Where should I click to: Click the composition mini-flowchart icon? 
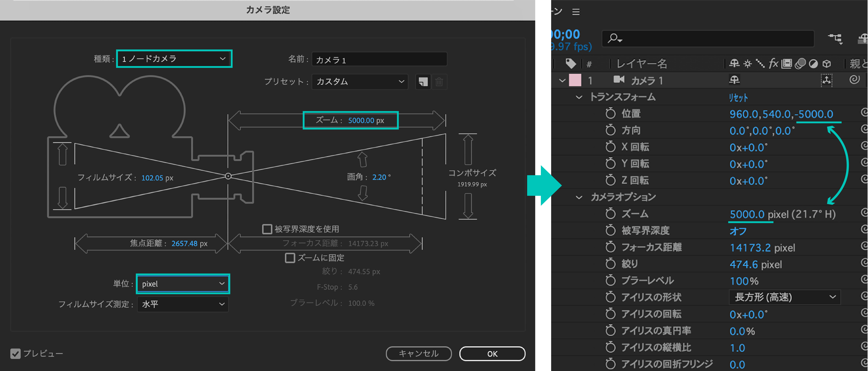pos(836,38)
